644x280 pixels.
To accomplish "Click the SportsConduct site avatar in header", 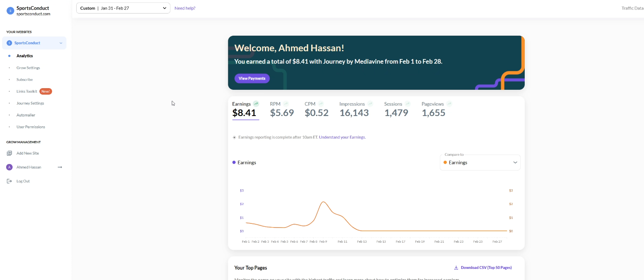I will point(10,11).
